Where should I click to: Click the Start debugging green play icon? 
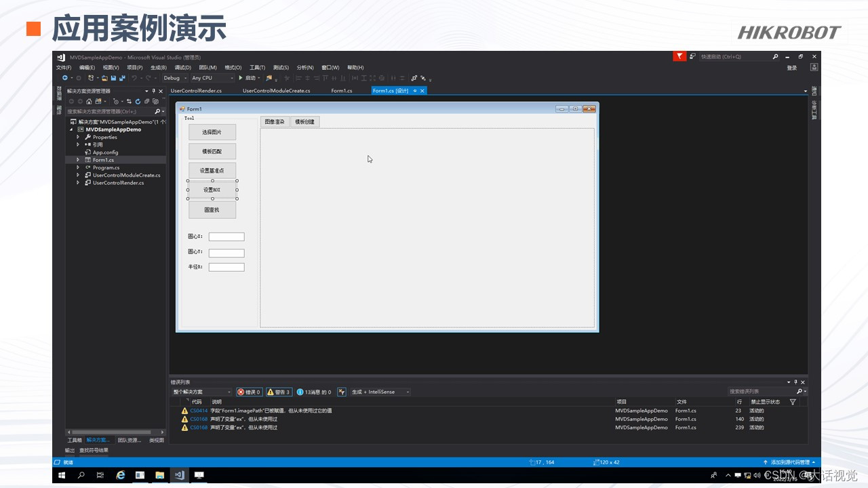click(x=240, y=78)
